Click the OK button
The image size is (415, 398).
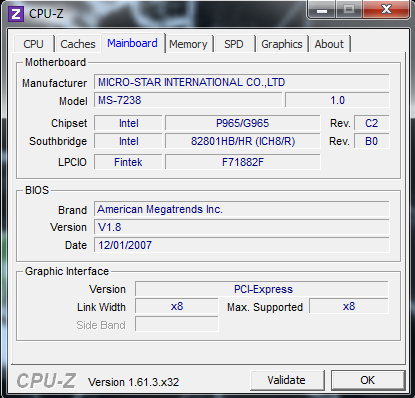click(x=368, y=380)
